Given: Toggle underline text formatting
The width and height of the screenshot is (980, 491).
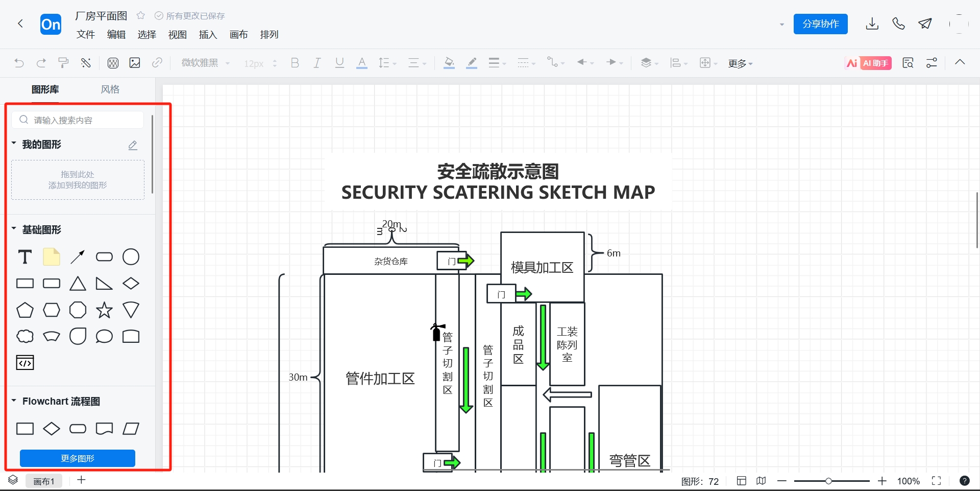Looking at the screenshot, I should click(339, 63).
